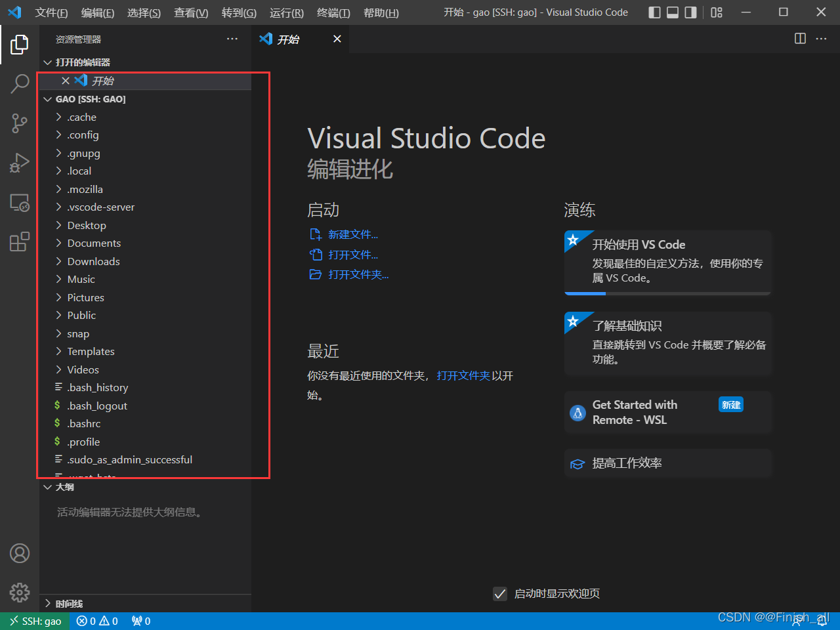Open the 查看(V) menu
The image size is (840, 630).
[x=191, y=12]
